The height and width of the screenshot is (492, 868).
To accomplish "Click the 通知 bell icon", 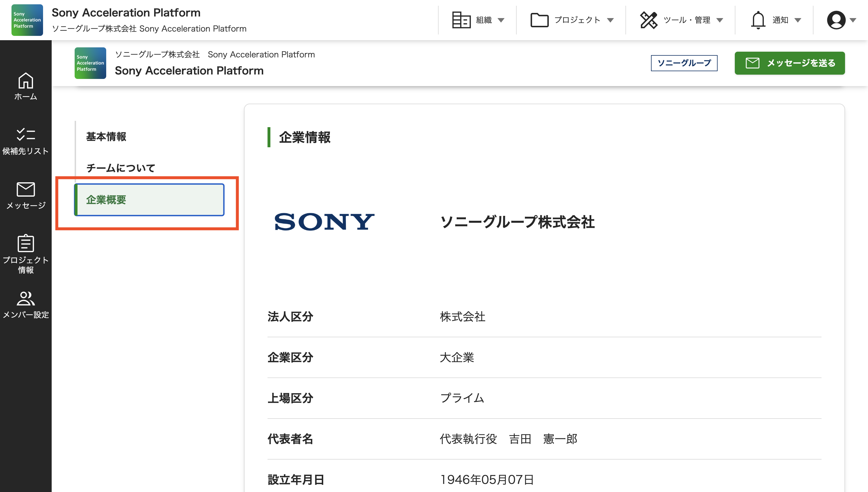I will tap(758, 20).
